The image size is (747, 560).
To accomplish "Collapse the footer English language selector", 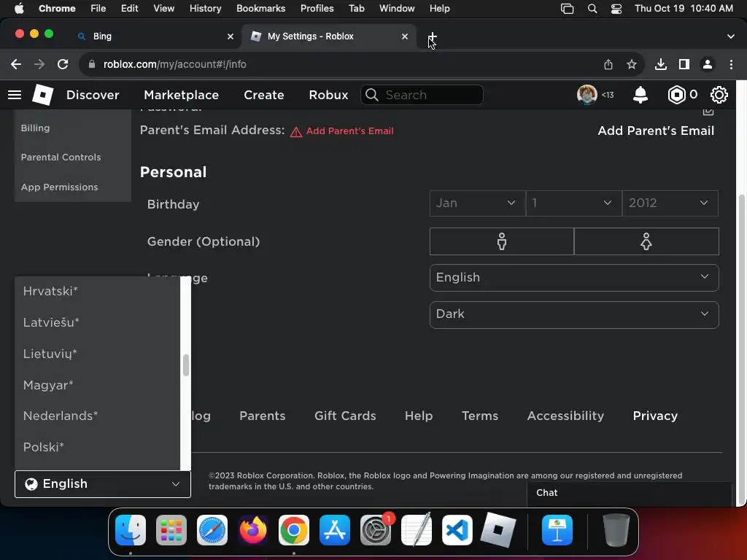I will (x=103, y=484).
